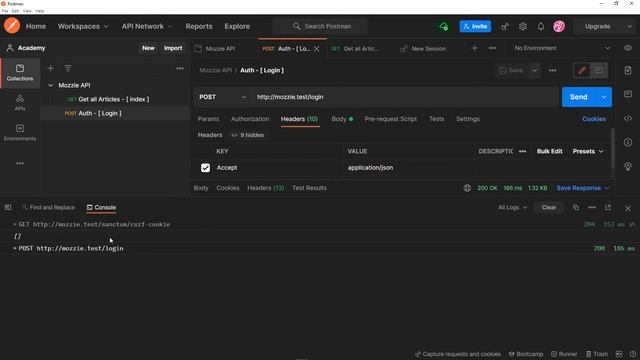Switch to the request Body tab

click(x=342, y=119)
